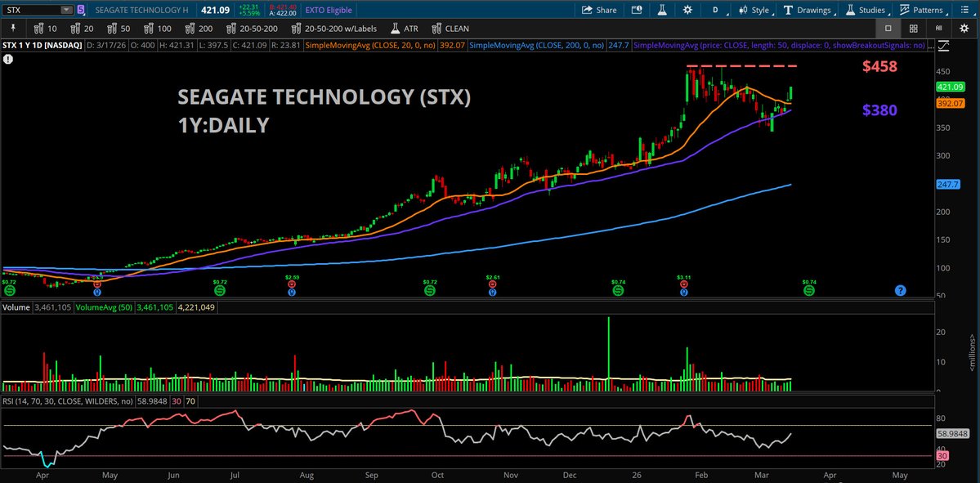Open the symbol dropdown arrow next to STX

66,10
